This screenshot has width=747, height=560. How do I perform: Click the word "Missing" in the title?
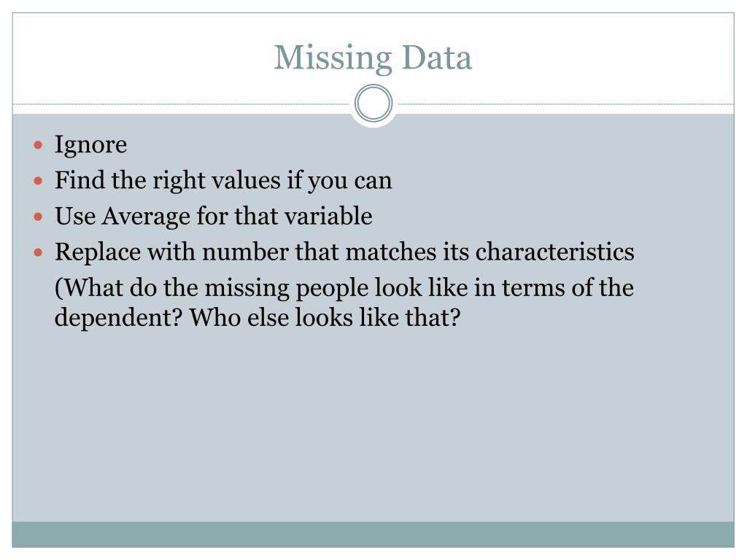pos(333,58)
